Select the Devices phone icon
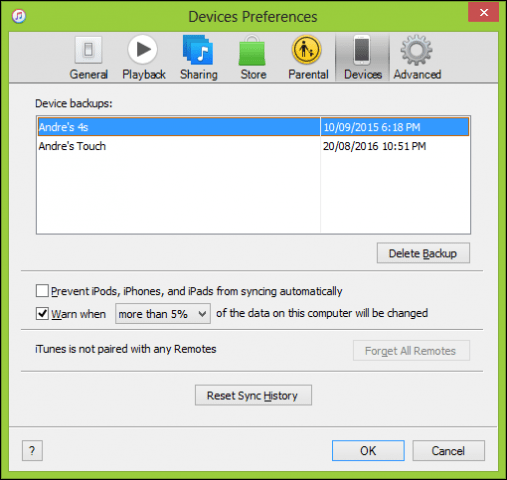Image resolution: width=507 pixels, height=480 pixels. tap(362, 50)
